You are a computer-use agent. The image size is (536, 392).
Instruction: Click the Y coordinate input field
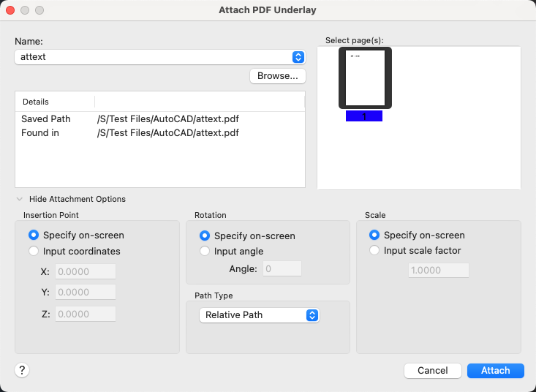pos(86,293)
